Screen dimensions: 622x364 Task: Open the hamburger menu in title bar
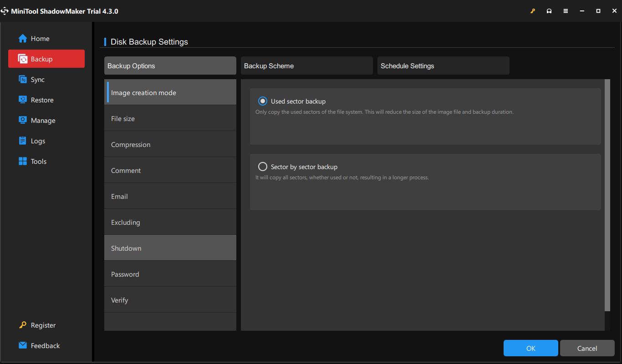pyautogui.click(x=566, y=10)
